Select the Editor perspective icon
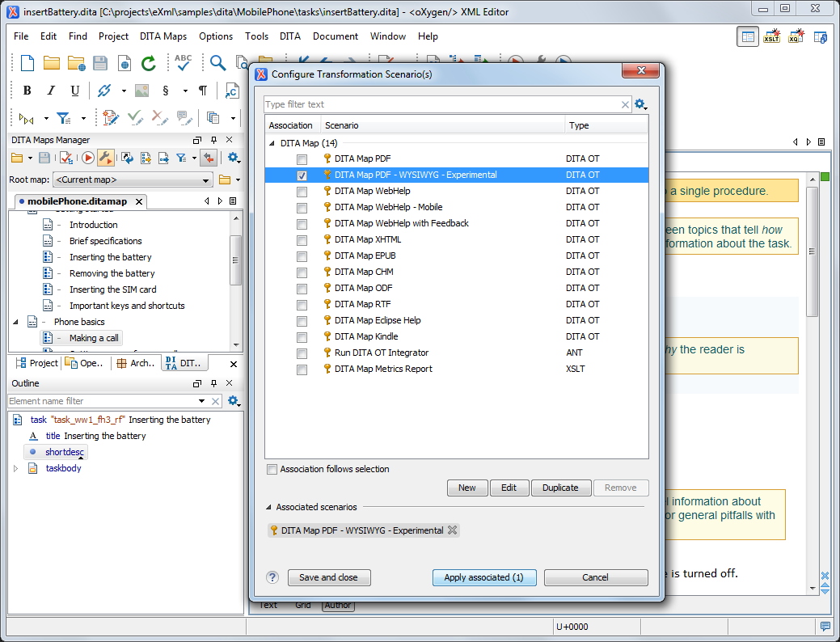This screenshot has width=840, height=642. 748,37
